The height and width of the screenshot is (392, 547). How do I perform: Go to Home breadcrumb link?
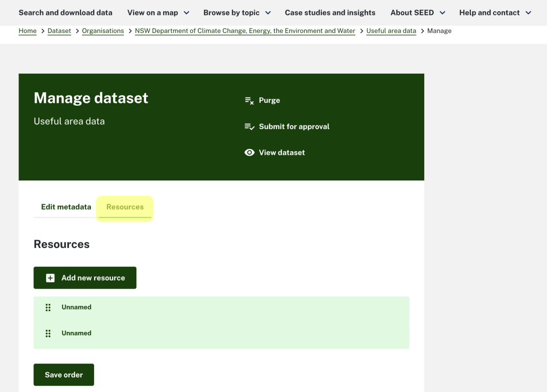28,31
